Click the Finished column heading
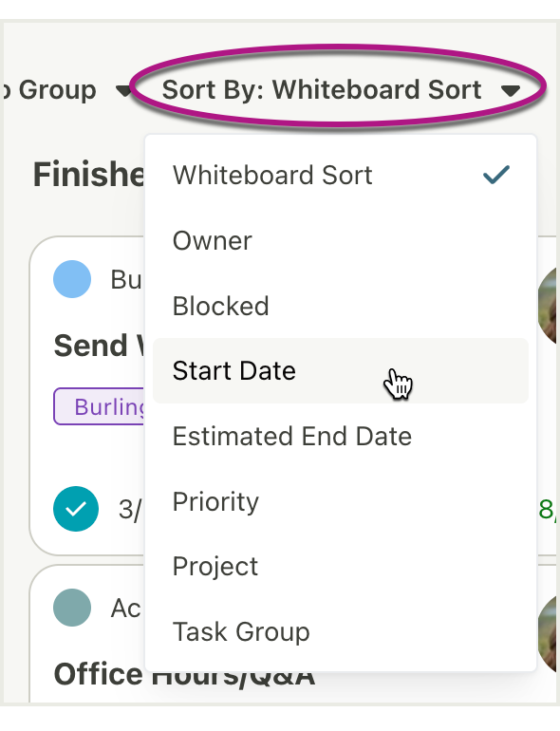Viewport: 560px width, 731px height. 88,175
